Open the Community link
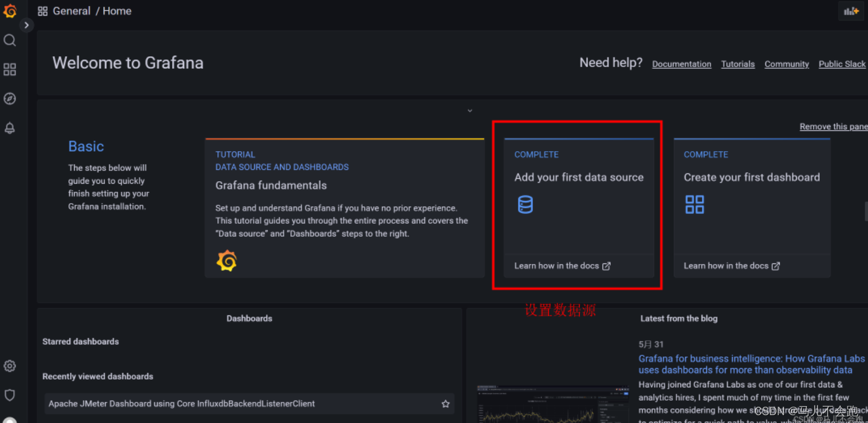Screen dimensions: 868x423 point(787,64)
